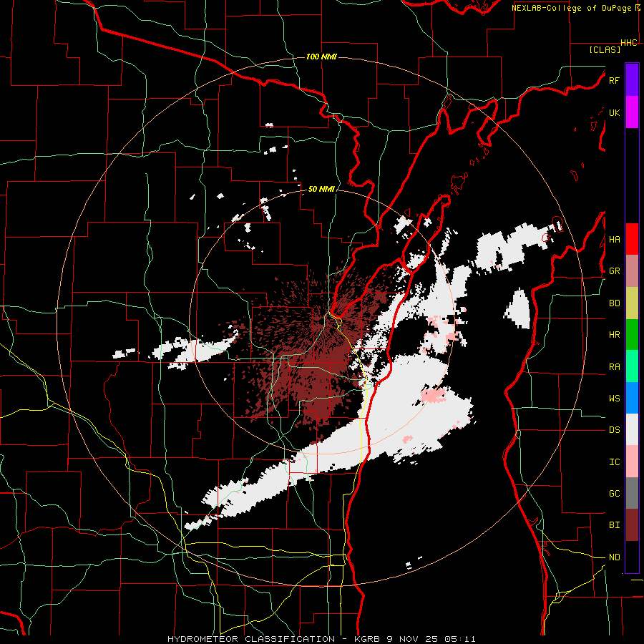Viewport: 644px width, 644px height.
Task: Select the GC gray legend swatch
Action: tap(632, 493)
